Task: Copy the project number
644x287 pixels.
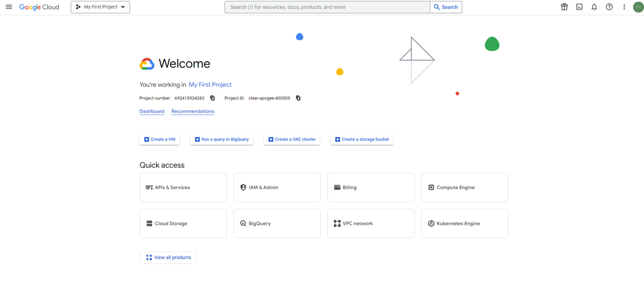Action: (213, 98)
